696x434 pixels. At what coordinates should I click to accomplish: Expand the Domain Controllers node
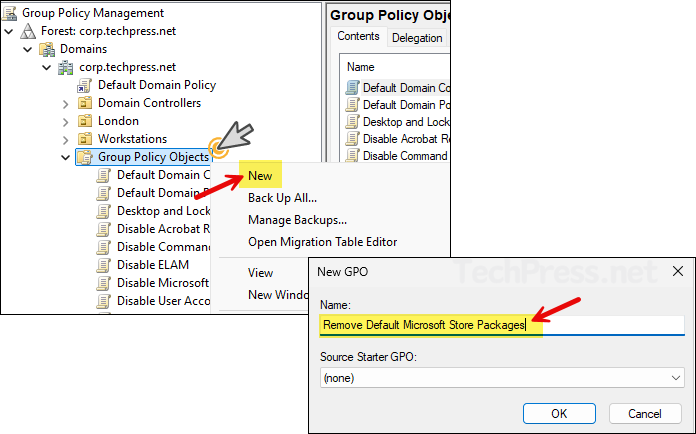point(66,104)
